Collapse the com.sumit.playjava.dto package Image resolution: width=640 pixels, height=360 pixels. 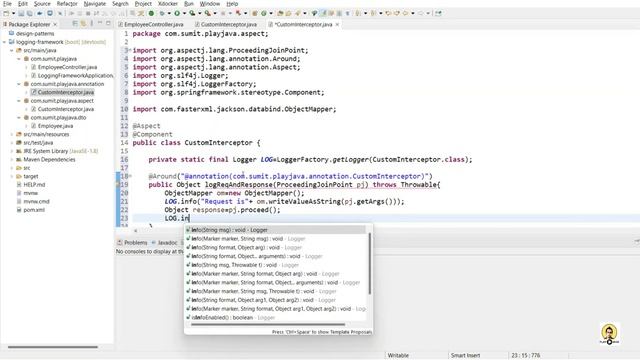tap(19, 117)
